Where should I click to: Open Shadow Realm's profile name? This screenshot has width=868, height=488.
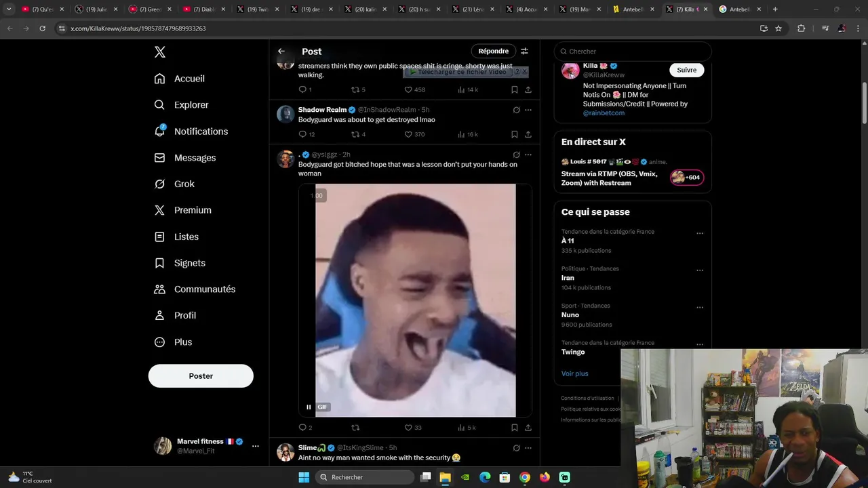(322, 110)
